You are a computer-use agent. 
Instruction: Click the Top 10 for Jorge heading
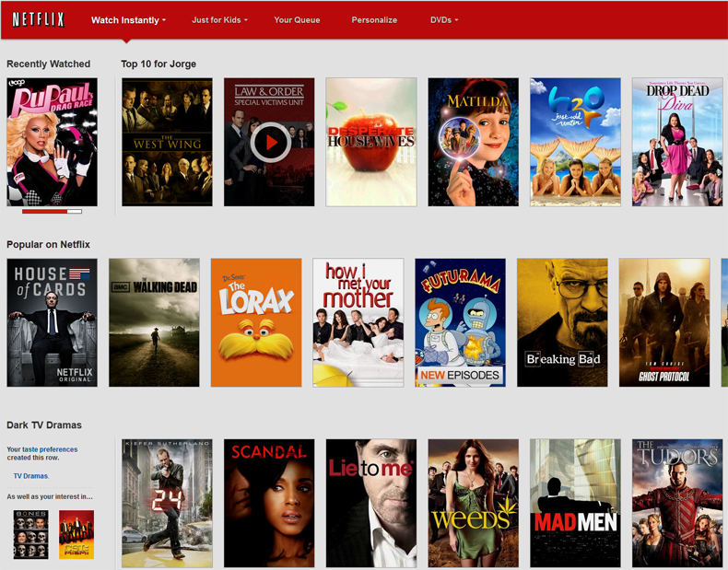click(159, 64)
